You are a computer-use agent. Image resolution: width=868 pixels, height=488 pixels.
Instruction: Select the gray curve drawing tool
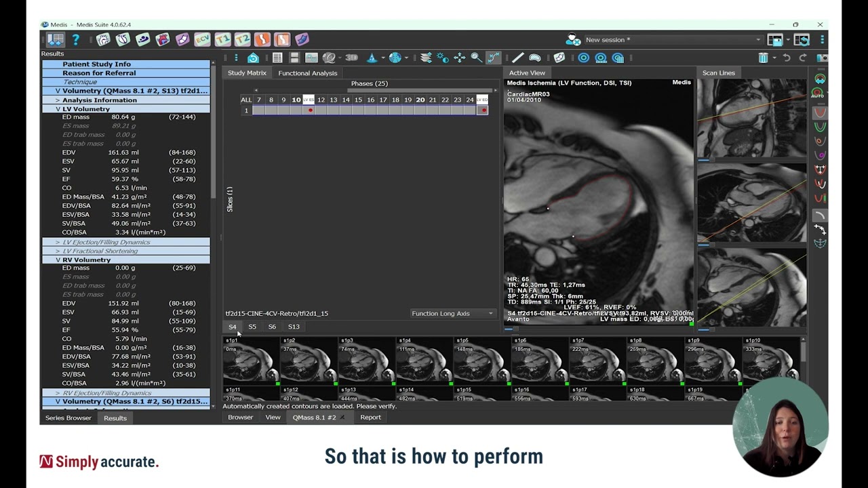tap(819, 215)
